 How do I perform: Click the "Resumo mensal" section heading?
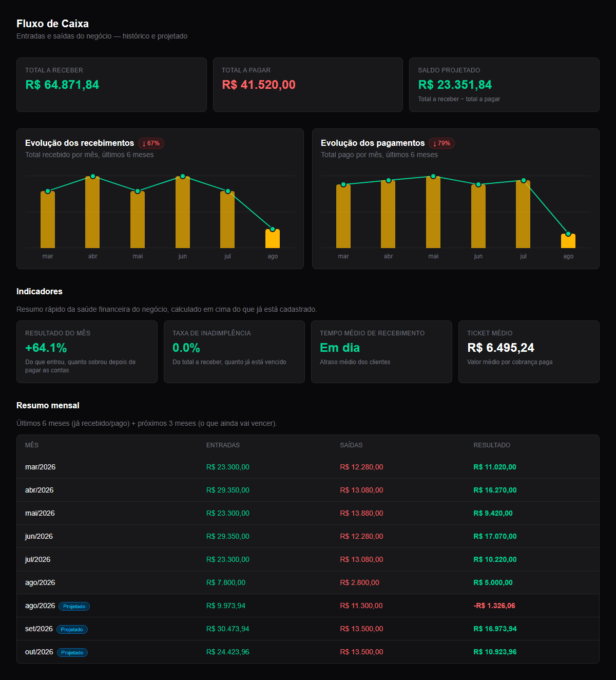point(48,405)
